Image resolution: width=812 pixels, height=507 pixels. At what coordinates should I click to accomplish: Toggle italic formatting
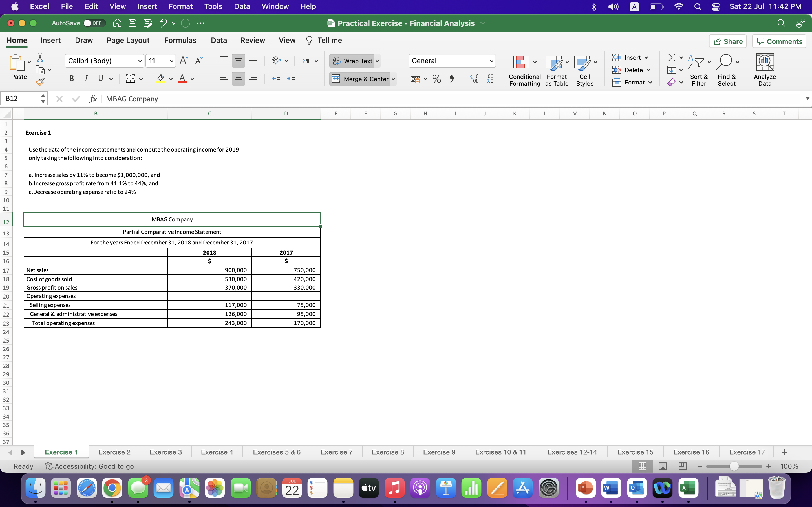86,79
